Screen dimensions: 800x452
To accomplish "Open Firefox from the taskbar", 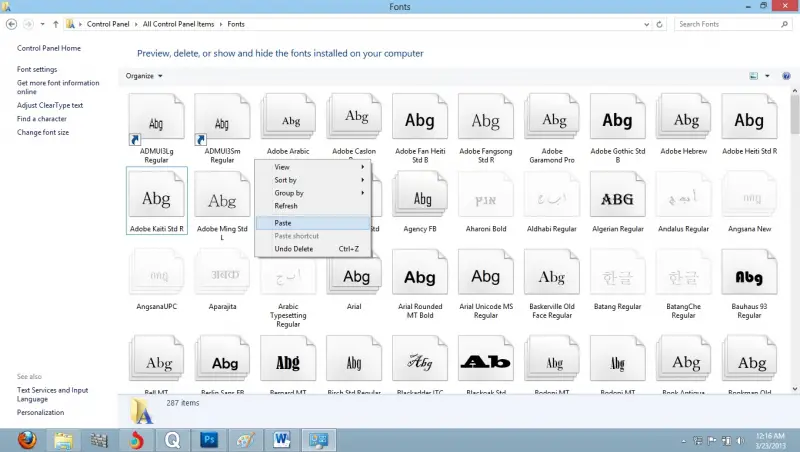I will [27, 440].
